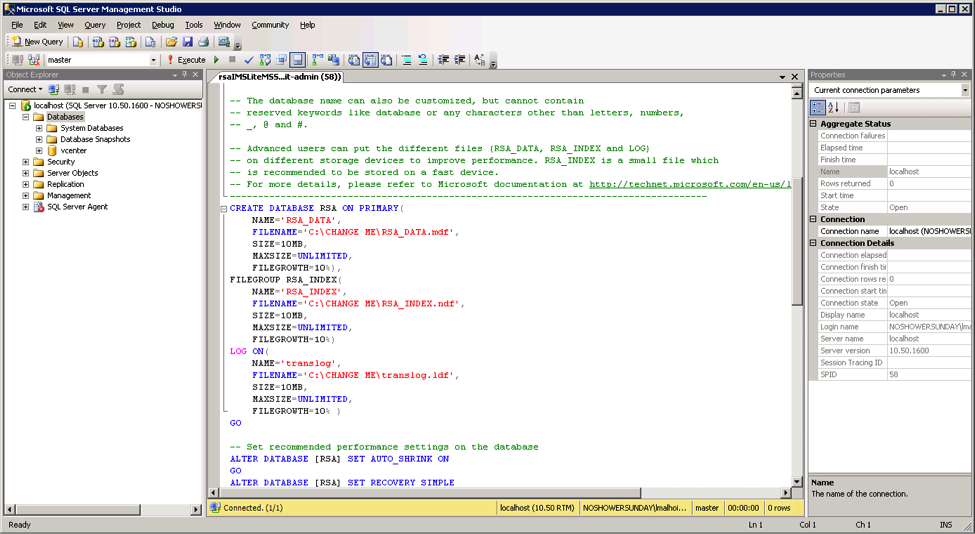Screen dimensions: 975x534
Task: Expand System Databases folder
Action: point(39,128)
